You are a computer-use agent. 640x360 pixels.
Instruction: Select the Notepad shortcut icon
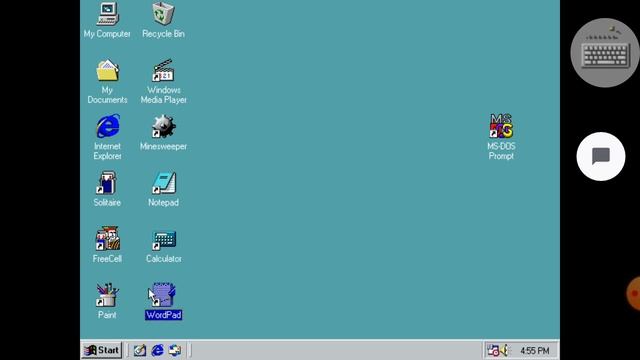point(164,183)
